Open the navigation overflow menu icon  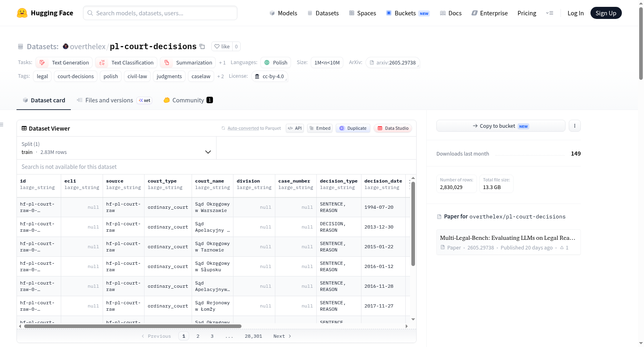coord(549,13)
